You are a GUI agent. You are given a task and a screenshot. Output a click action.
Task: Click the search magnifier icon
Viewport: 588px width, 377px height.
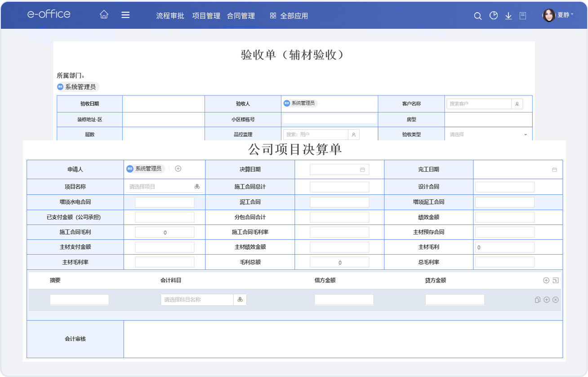[x=478, y=16]
